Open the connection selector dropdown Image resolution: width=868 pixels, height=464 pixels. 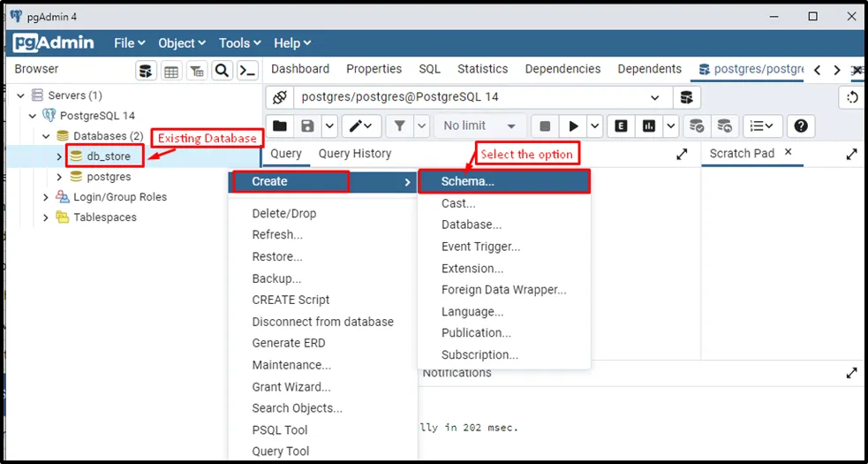(654, 97)
